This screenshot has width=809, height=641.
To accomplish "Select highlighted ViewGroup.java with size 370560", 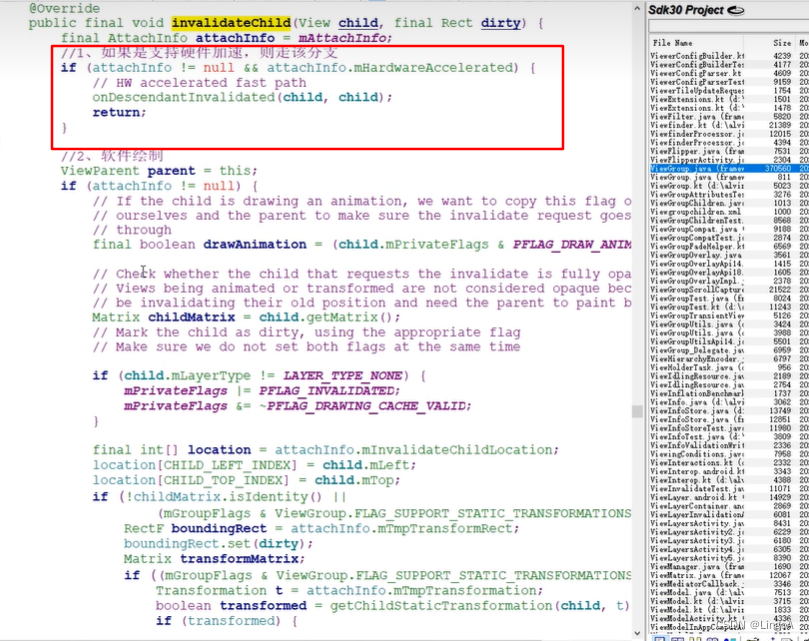I will (729, 169).
